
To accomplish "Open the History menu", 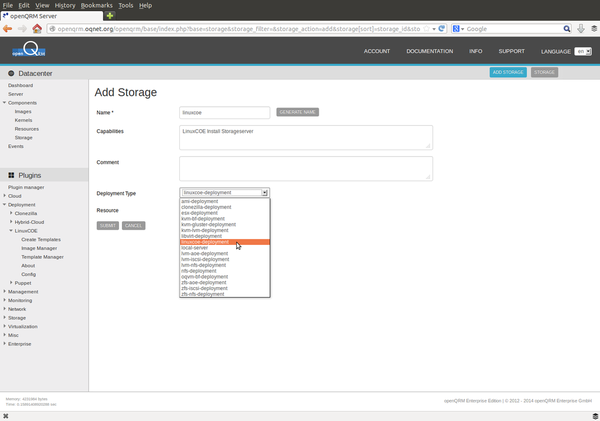I will pyautogui.click(x=65, y=5).
